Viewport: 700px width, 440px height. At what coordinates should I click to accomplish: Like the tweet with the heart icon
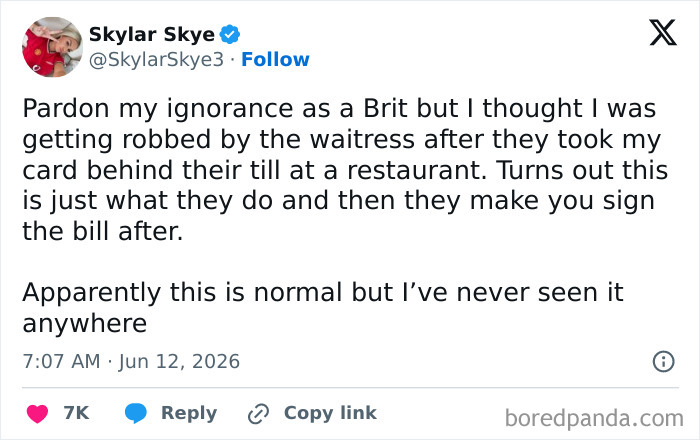click(38, 413)
